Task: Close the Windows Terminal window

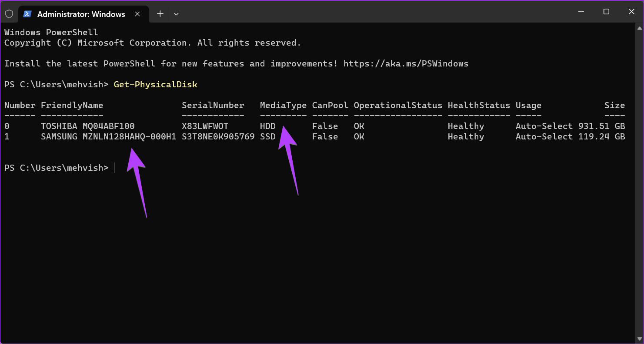Action: [x=631, y=12]
